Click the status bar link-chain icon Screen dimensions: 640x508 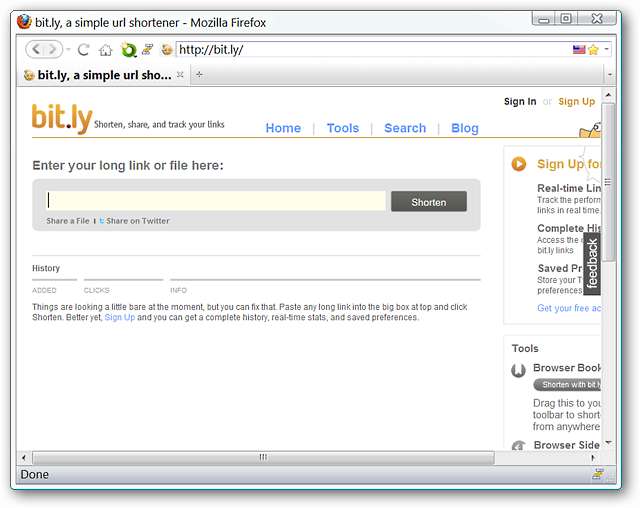click(x=598, y=474)
